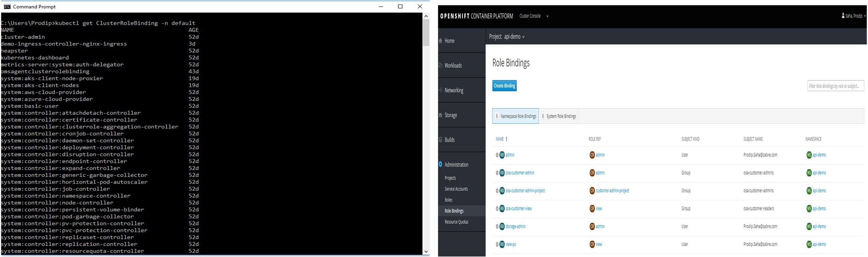The width and height of the screenshot is (868, 257).
Task: Click the Create Binding button
Action: coord(504,86)
